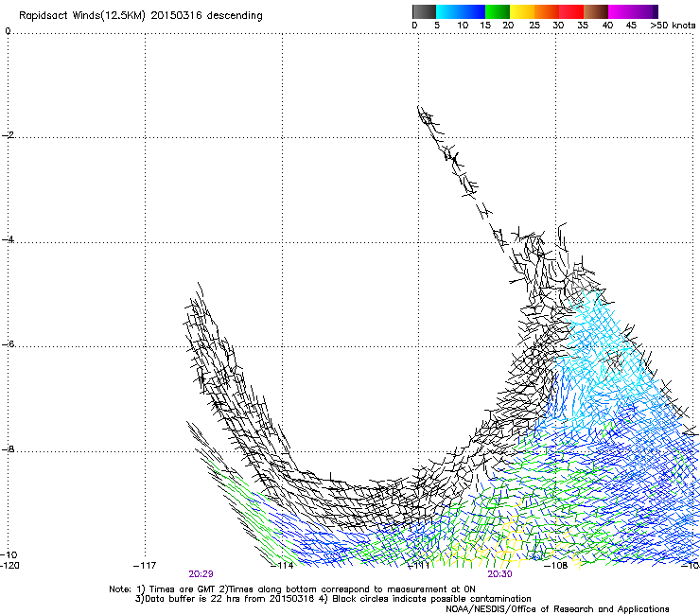Click the orange 25-30 knots color swatch
The width and height of the screenshot is (700, 615).
click(x=547, y=11)
